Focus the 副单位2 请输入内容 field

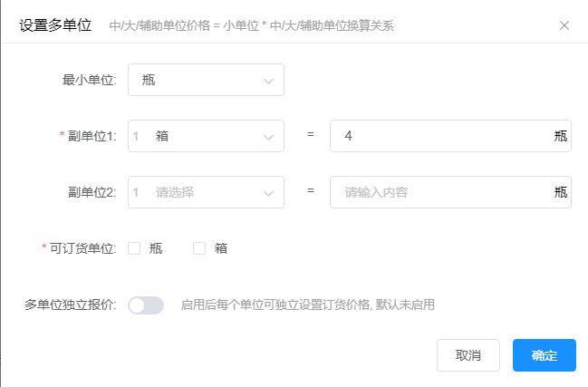click(439, 192)
